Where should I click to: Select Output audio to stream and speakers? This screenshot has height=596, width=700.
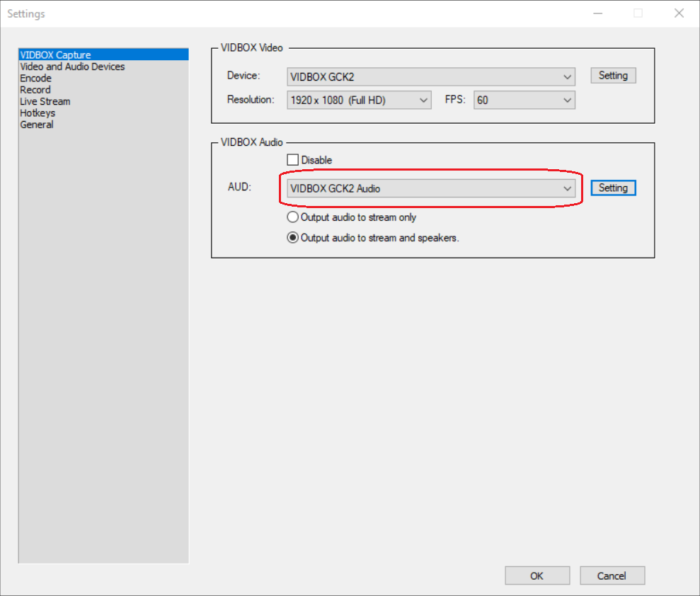[292, 238]
